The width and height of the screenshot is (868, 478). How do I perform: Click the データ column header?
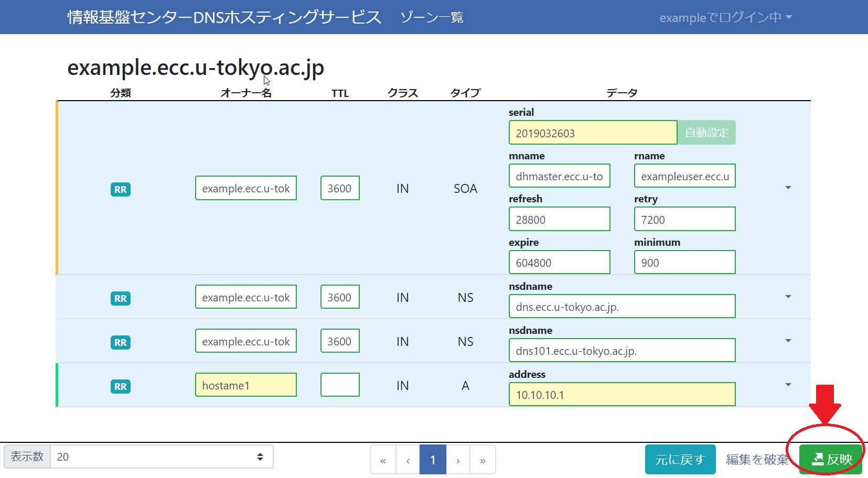point(622,93)
